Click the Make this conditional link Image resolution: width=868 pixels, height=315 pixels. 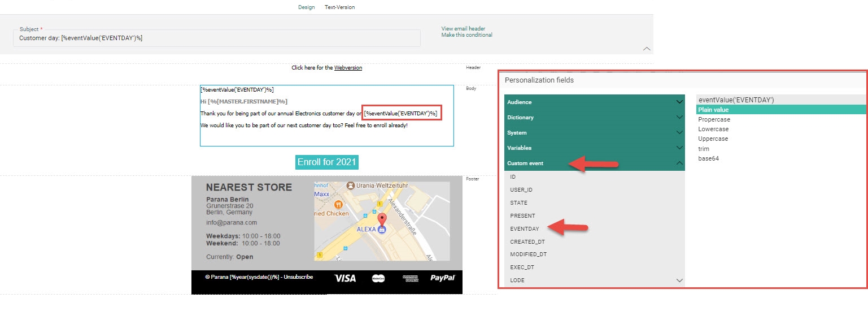tap(466, 35)
